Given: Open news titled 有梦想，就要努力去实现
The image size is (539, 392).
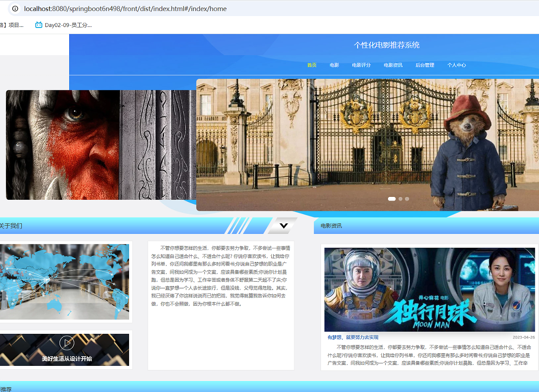Looking at the screenshot, I should pyautogui.click(x=353, y=337).
